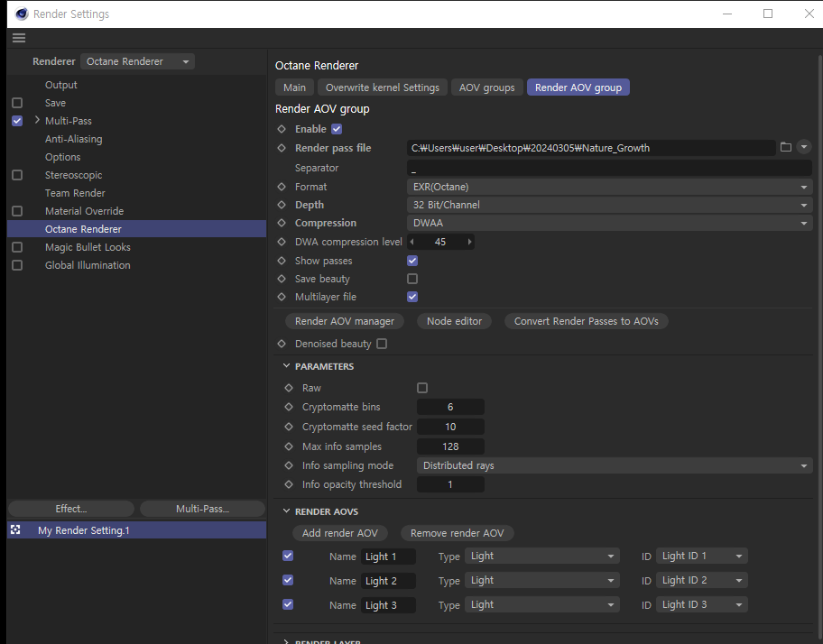
Task: Enable the Material Override checkbox
Action: [x=17, y=211]
